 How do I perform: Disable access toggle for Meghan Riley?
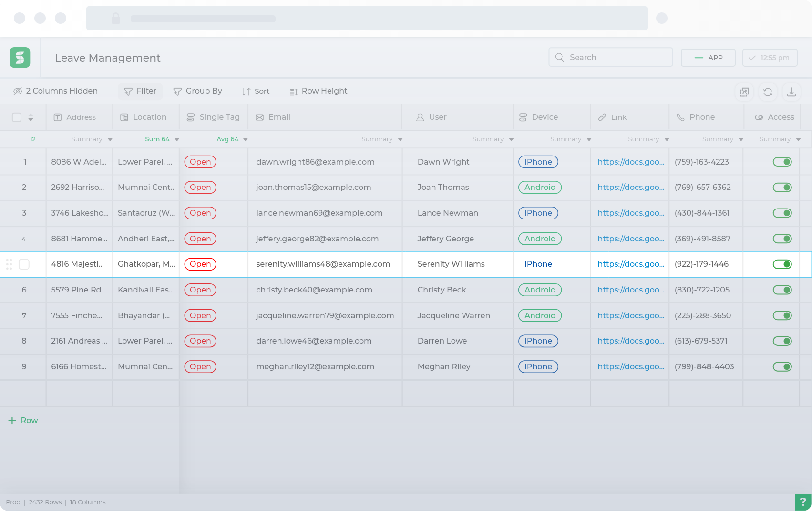coord(782,366)
